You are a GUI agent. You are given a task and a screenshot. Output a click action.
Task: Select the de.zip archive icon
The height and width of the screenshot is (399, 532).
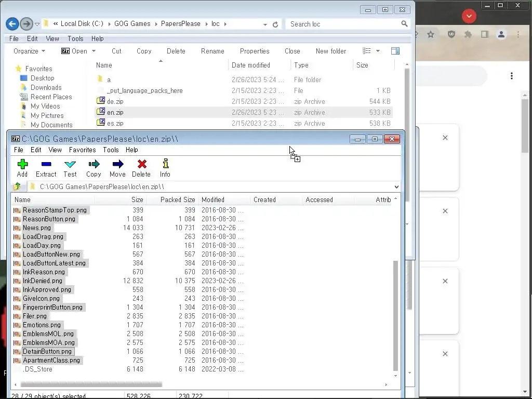(x=101, y=101)
